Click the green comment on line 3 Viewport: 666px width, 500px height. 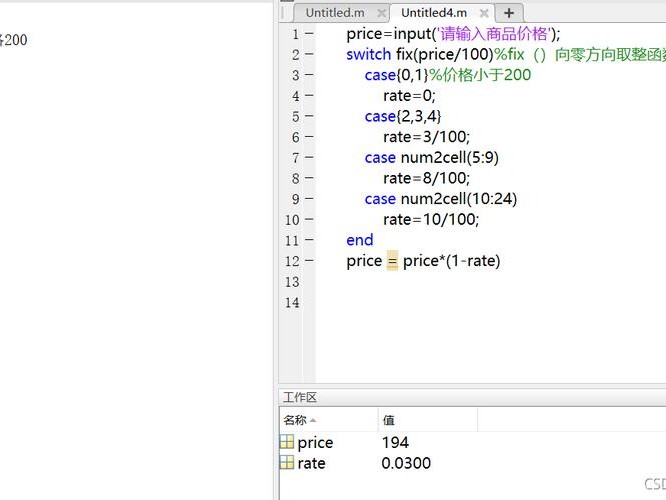coord(480,75)
